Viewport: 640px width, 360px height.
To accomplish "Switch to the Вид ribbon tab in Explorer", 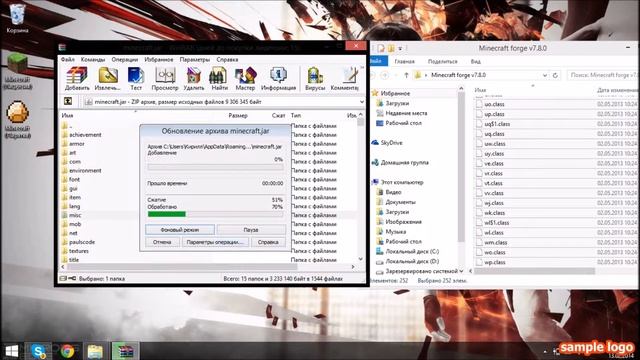I will pyautogui.click(x=476, y=61).
